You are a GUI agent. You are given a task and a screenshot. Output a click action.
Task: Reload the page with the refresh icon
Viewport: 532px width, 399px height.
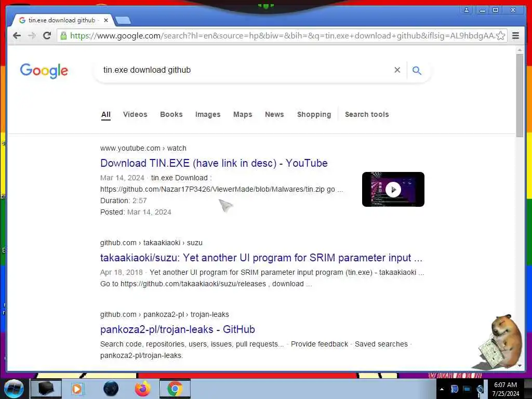(x=47, y=36)
